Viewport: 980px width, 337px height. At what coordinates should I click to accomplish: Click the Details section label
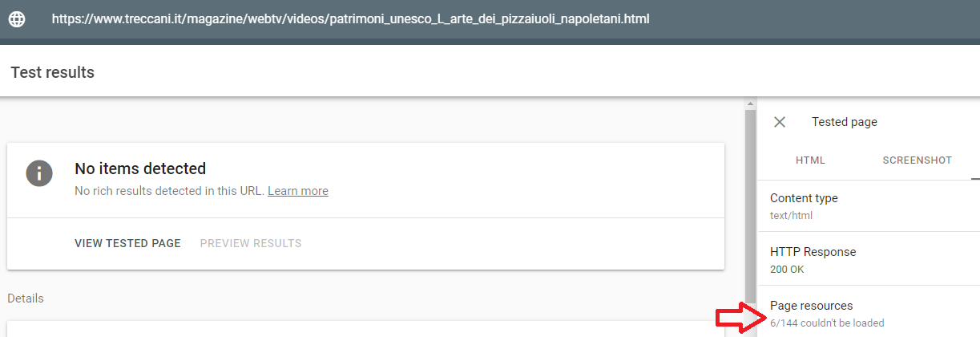[x=26, y=298]
